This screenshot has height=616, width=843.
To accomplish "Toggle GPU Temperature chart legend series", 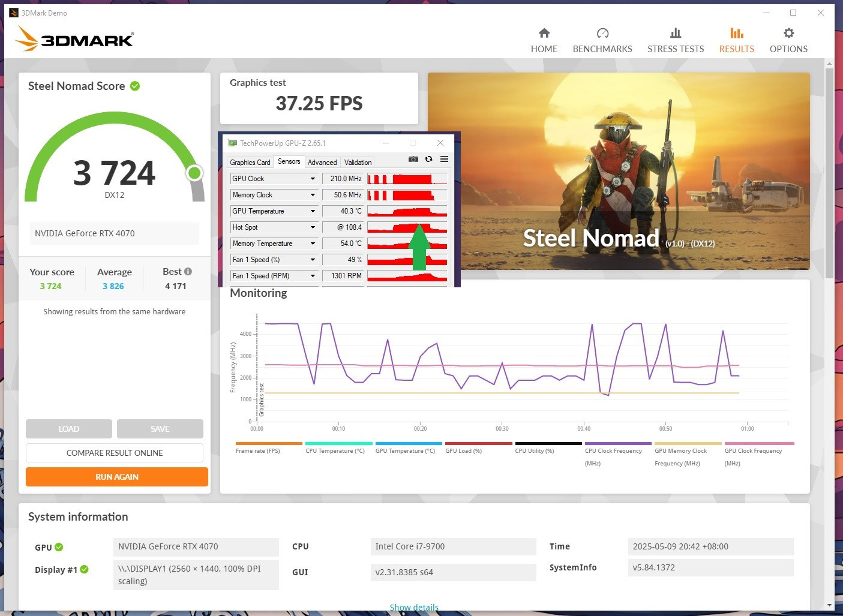I will coord(405,450).
